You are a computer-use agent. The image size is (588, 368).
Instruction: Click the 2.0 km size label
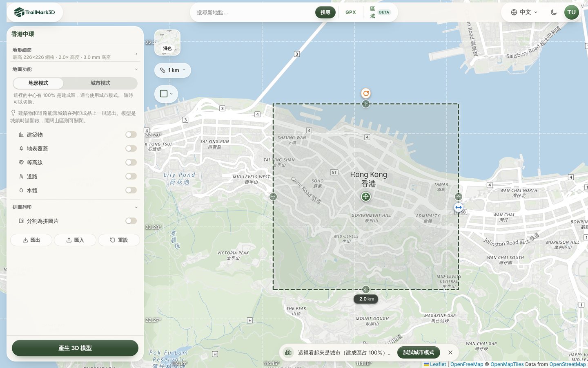coord(366,299)
